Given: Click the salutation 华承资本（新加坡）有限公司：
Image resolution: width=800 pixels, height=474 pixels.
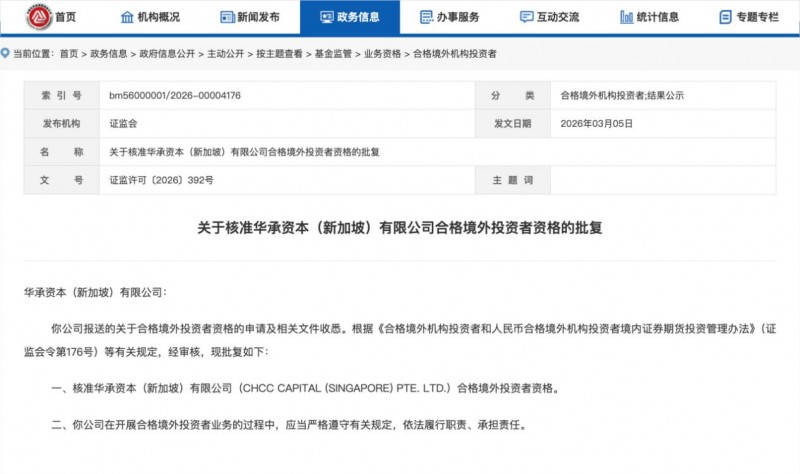Looking at the screenshot, I should pyautogui.click(x=95, y=292).
